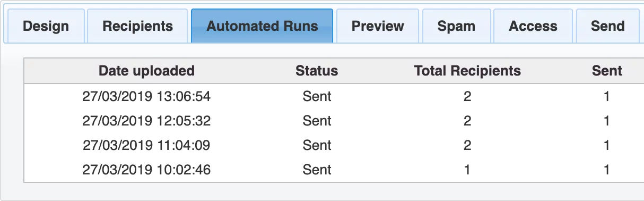Click total recipients value in 13:06:54 row
This screenshot has width=644, height=201.
(x=467, y=96)
